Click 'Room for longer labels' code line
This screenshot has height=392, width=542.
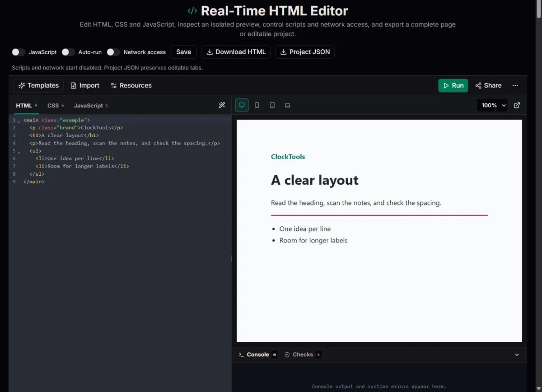pos(82,166)
